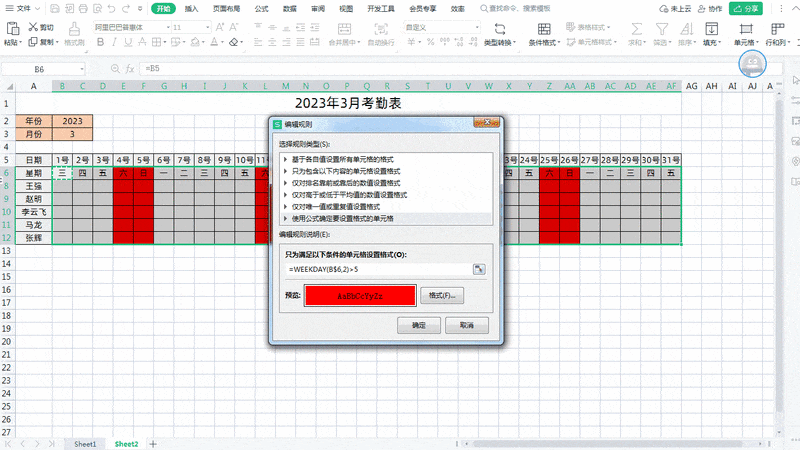The image size is (800, 450).
Task: Select the cell containing the year 2023
Action: pyautogui.click(x=72, y=121)
